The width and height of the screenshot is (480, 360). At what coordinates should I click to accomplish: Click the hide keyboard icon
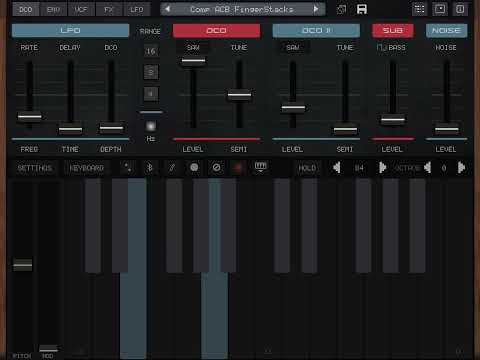[260, 167]
